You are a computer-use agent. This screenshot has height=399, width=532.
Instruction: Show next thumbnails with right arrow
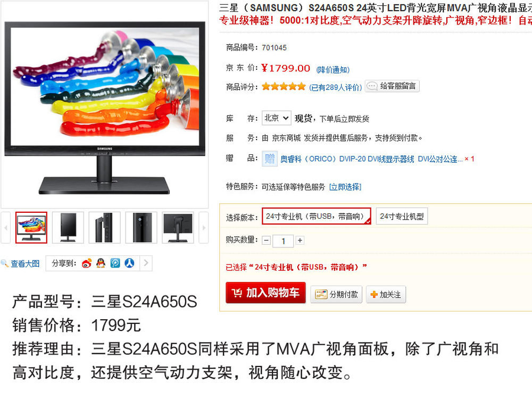tap(204, 228)
